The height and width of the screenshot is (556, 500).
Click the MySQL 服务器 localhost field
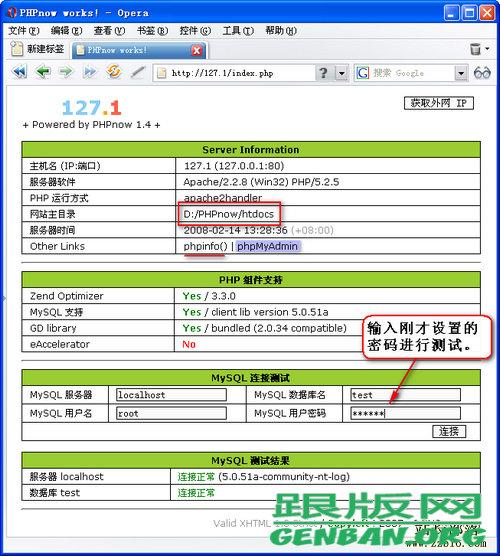(171, 395)
